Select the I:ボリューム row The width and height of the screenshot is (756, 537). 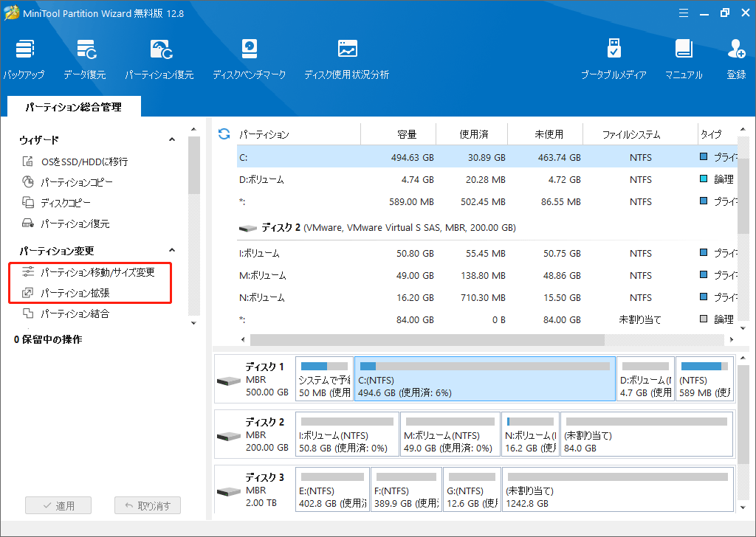(487, 253)
